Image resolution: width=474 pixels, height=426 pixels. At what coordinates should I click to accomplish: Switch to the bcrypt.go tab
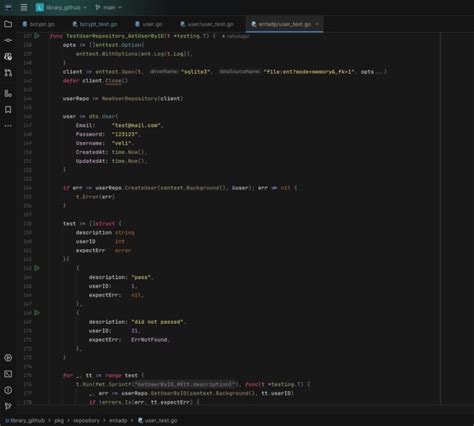tap(38, 24)
